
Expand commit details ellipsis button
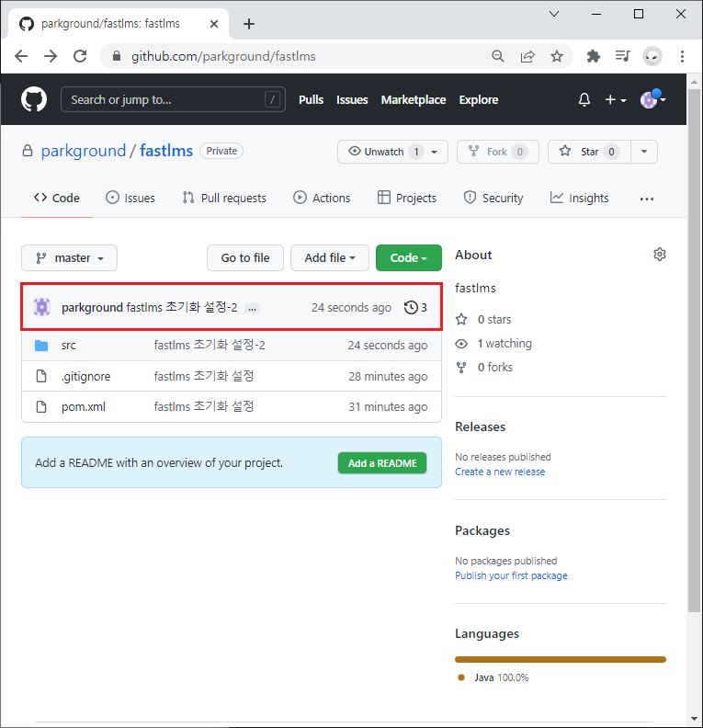coord(252,308)
